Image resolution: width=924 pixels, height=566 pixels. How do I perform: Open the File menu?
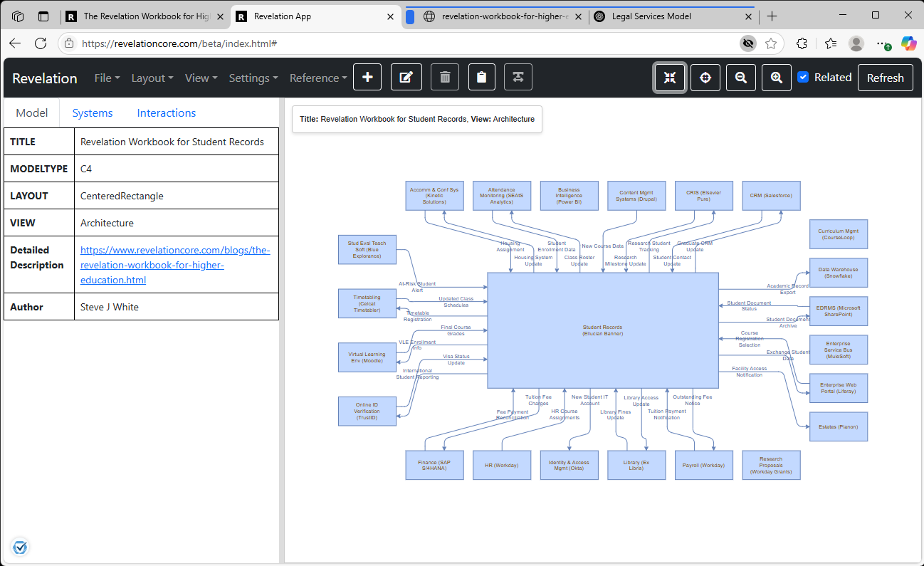107,78
